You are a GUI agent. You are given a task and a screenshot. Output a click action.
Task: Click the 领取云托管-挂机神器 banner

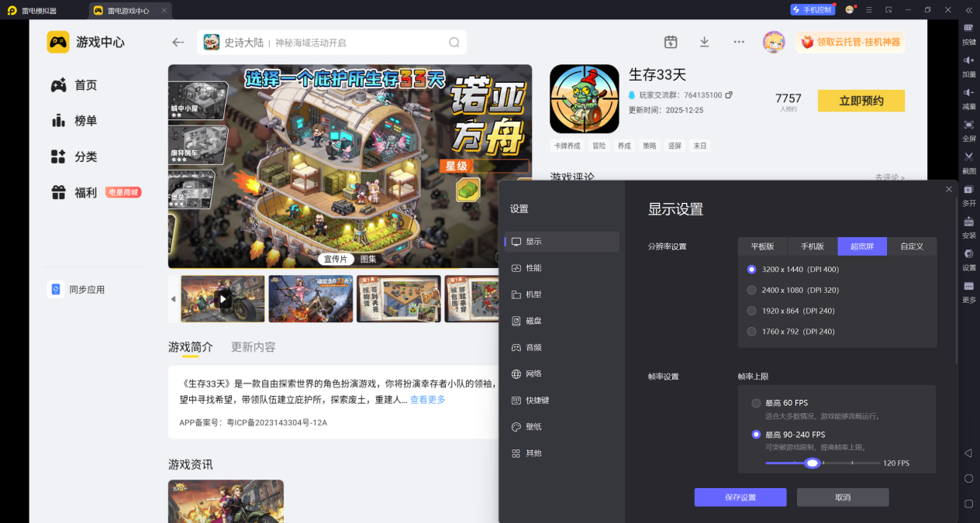(x=851, y=42)
